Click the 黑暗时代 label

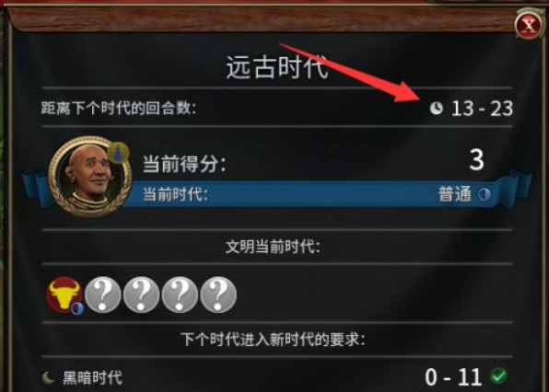92,378
